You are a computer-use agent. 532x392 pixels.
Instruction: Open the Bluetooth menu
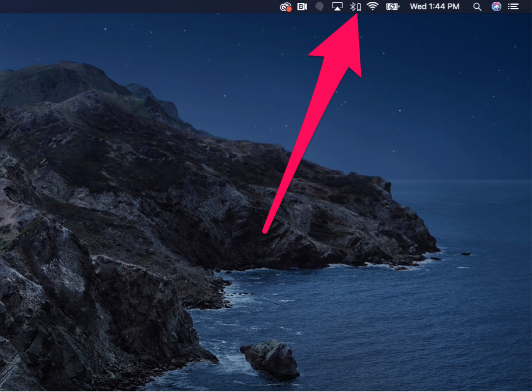coord(355,7)
